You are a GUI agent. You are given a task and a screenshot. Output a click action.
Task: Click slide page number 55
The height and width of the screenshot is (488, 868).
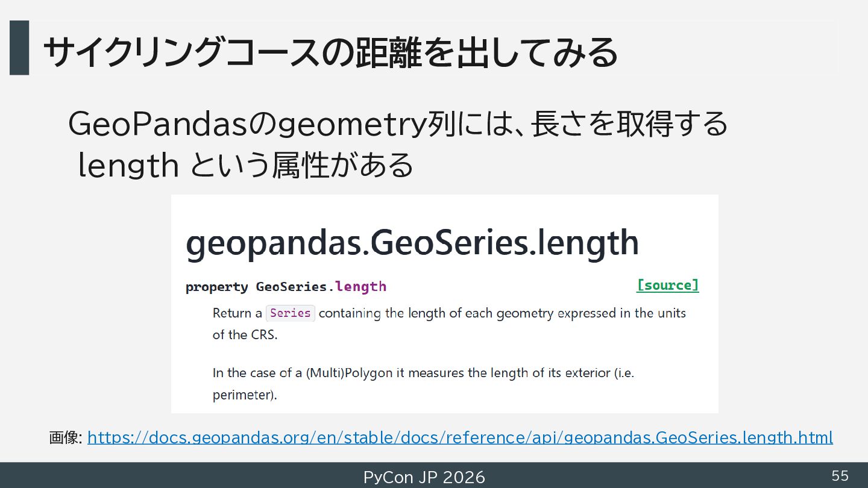840,476
